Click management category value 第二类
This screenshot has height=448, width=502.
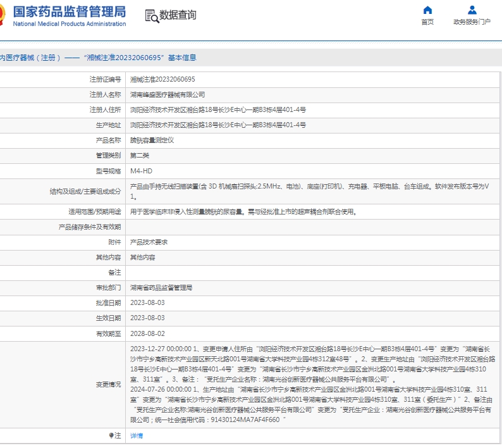pos(140,156)
